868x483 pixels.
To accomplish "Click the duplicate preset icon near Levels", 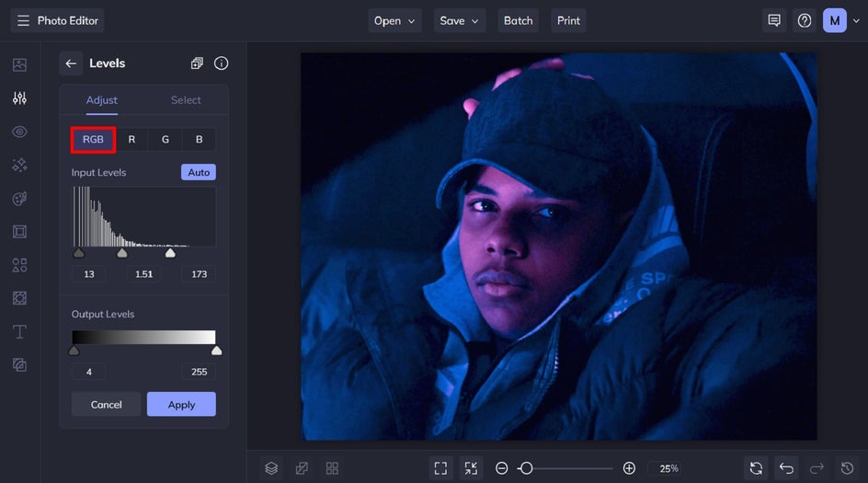I will pos(197,63).
